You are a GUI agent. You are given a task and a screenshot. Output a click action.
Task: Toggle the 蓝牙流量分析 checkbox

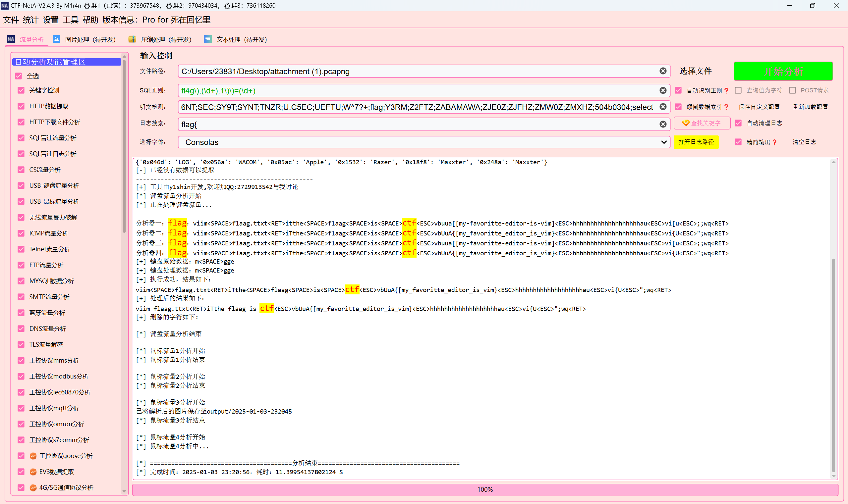click(x=21, y=313)
